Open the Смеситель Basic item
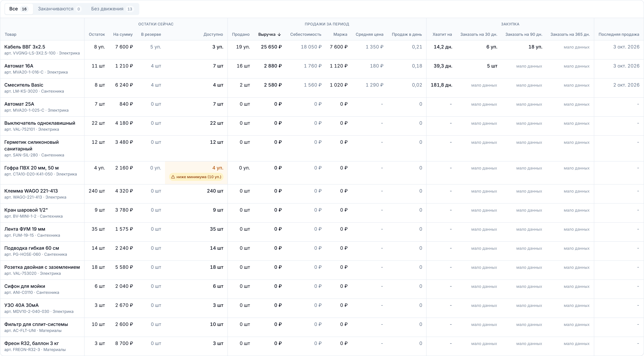The height and width of the screenshot is (356, 644). [x=322, y=88]
